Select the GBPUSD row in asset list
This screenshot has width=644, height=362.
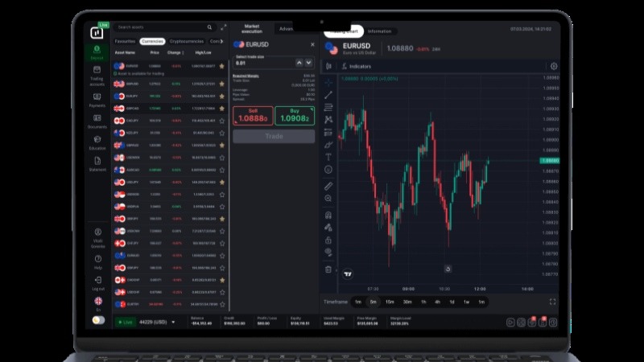click(170, 84)
